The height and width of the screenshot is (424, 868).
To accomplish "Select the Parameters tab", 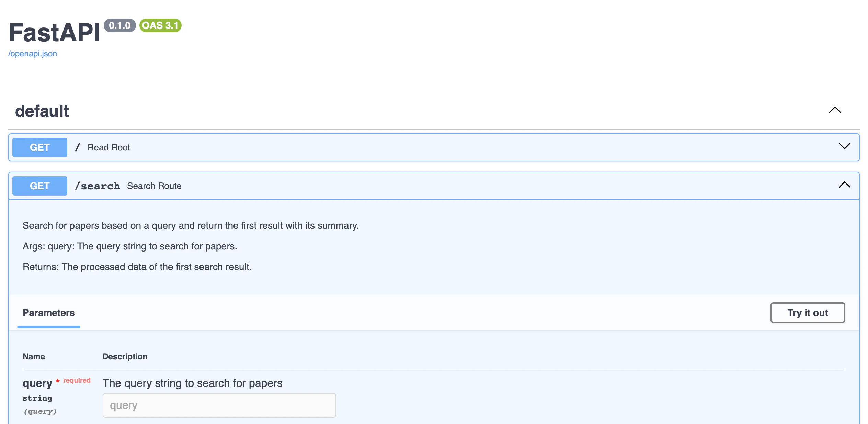I will (x=49, y=313).
